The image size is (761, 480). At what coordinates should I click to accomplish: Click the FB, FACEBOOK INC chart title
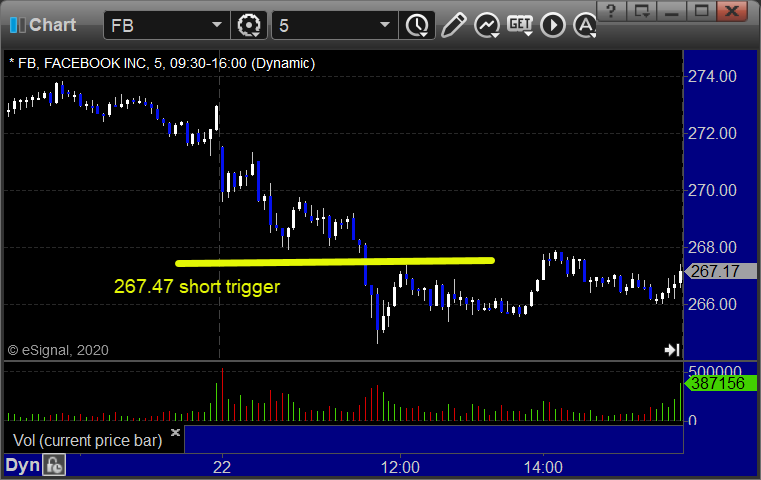pos(162,63)
